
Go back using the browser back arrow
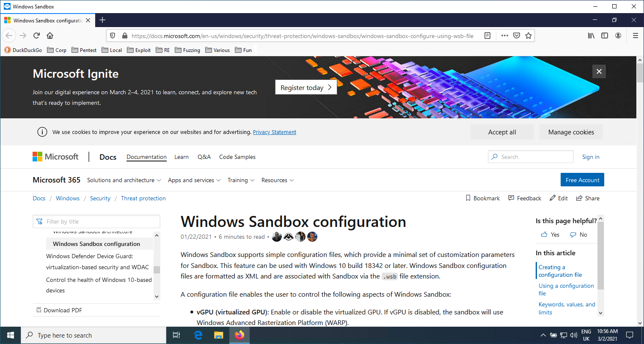point(9,35)
